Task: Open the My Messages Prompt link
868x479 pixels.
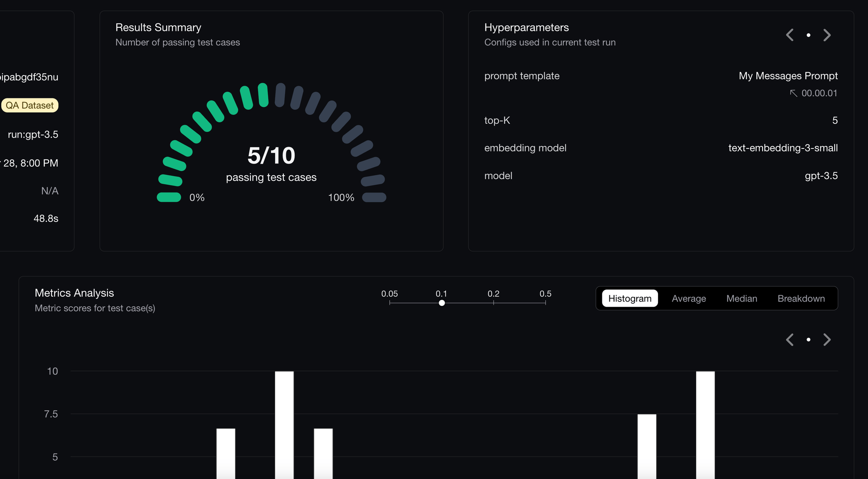Action: point(788,76)
